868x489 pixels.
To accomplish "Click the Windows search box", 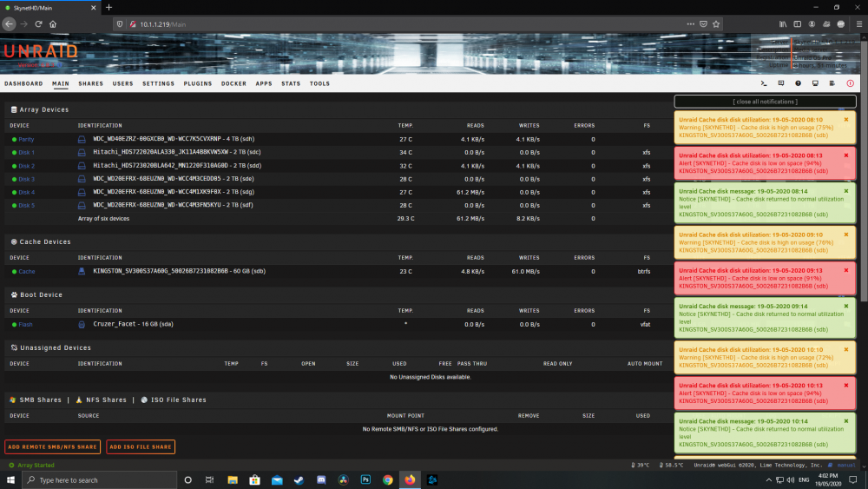I will click(x=100, y=479).
